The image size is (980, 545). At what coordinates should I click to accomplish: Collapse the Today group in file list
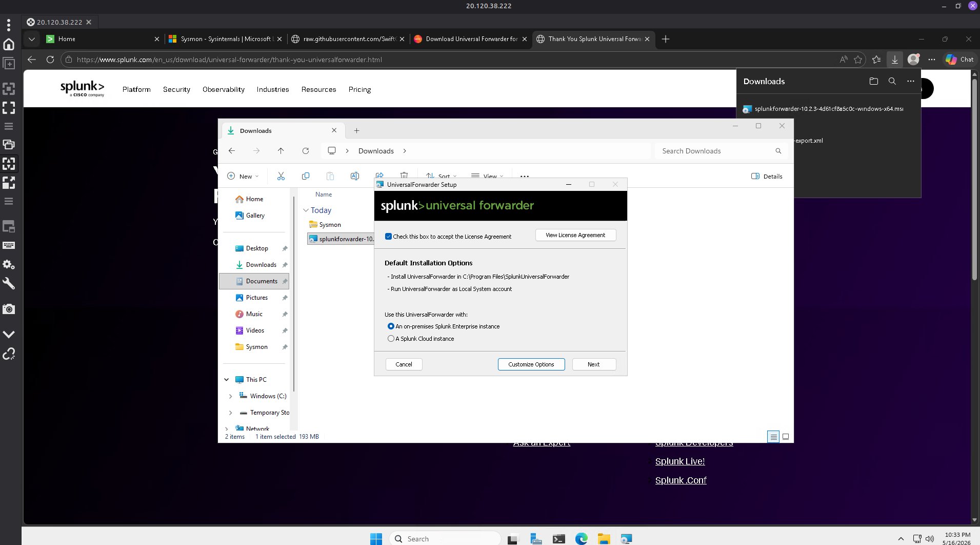pyautogui.click(x=306, y=210)
